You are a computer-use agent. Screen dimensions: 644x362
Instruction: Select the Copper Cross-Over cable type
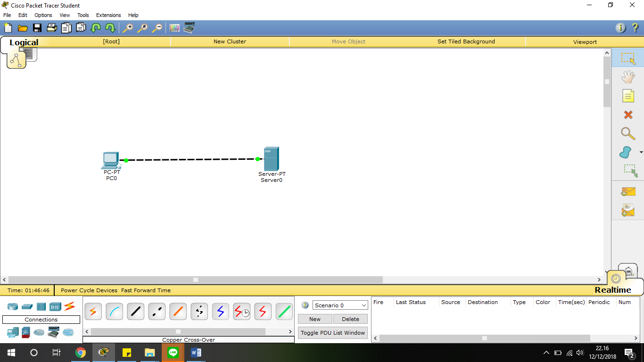point(157,311)
